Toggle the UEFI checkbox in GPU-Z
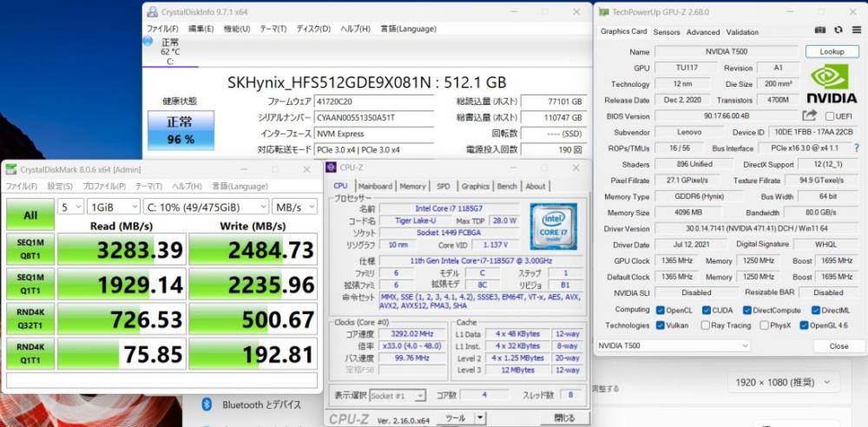Viewport: 868px width, 427px height. 829,115
